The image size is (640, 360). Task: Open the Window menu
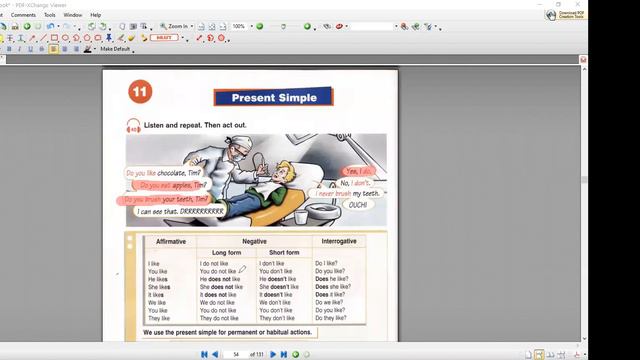click(x=73, y=15)
